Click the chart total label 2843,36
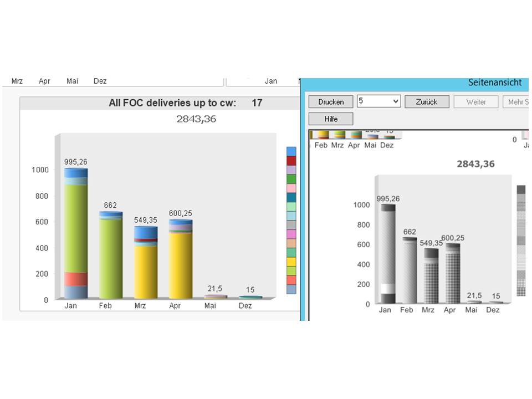The height and width of the screenshot is (399, 532). tap(196, 119)
